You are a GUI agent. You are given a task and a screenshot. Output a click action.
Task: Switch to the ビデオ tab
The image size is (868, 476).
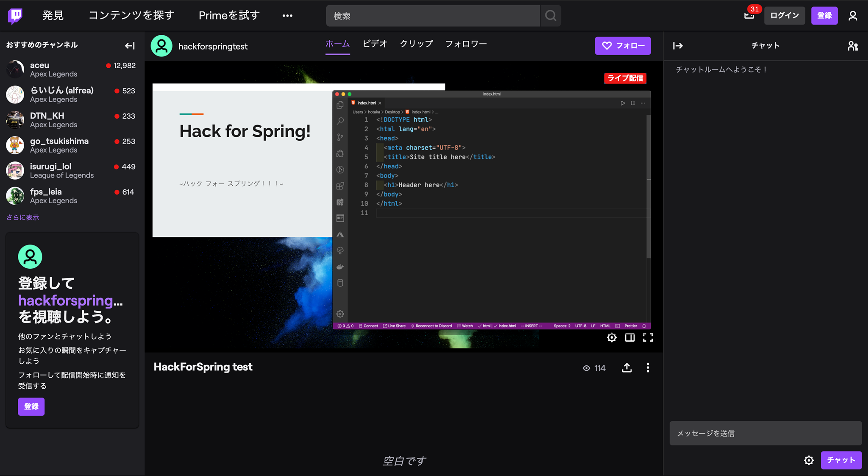click(375, 44)
